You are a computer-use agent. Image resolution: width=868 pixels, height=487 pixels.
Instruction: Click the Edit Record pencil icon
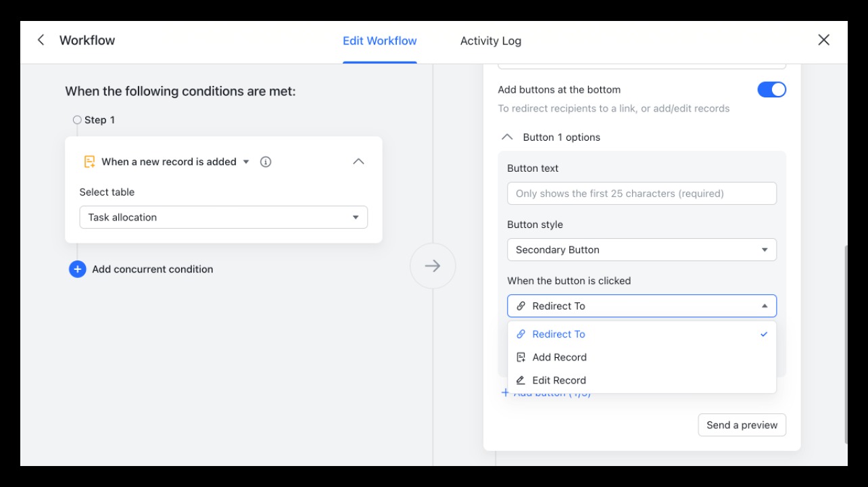pyautogui.click(x=521, y=380)
